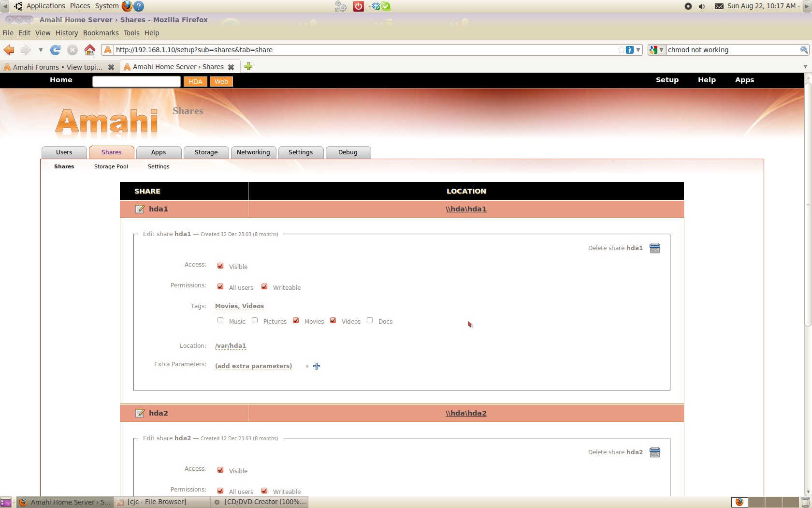
Task: Bookmark this page with the star icon
Action: coord(621,50)
